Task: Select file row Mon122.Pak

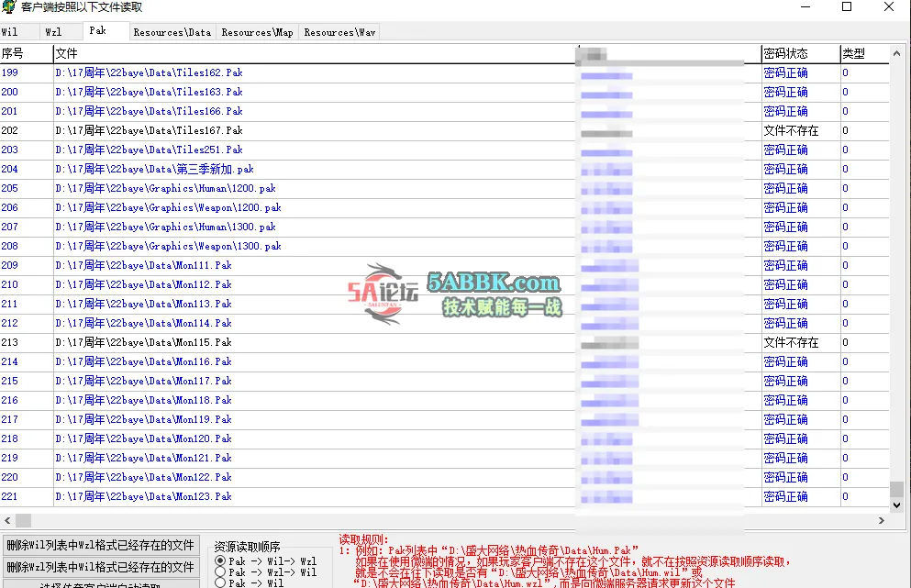Action: pyautogui.click(x=444, y=477)
